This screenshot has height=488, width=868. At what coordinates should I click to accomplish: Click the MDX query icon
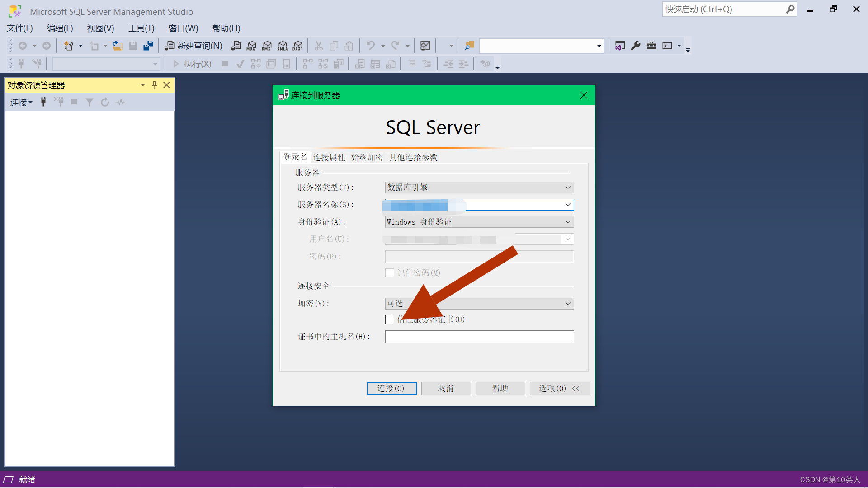pyautogui.click(x=251, y=46)
